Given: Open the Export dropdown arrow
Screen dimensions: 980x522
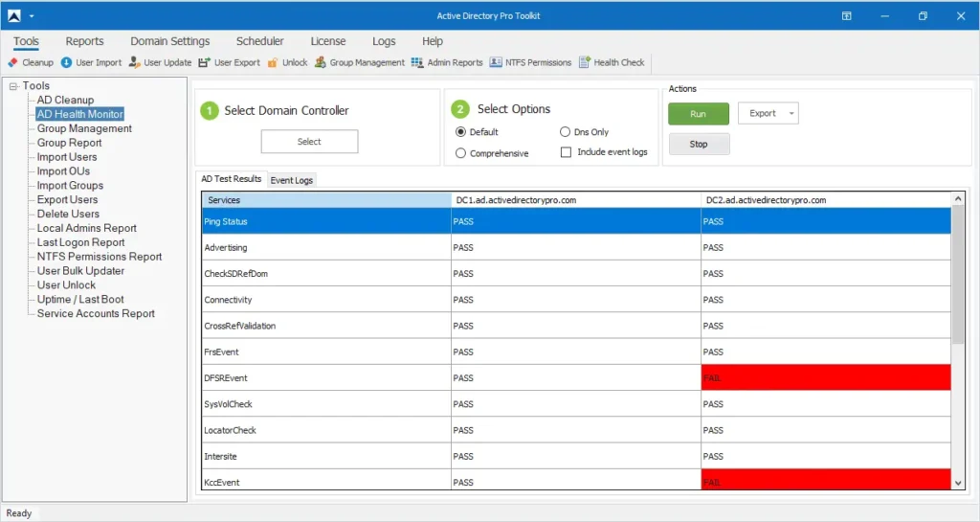Looking at the screenshot, I should click(791, 114).
